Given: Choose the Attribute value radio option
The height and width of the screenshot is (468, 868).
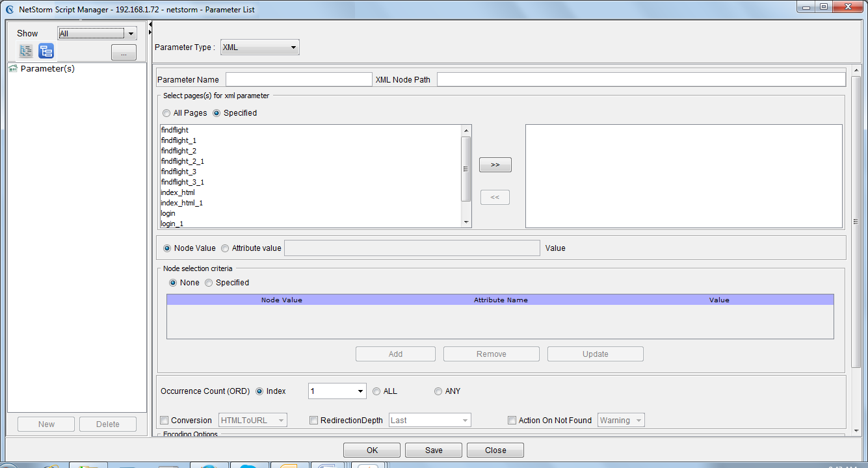Looking at the screenshot, I should 225,248.
